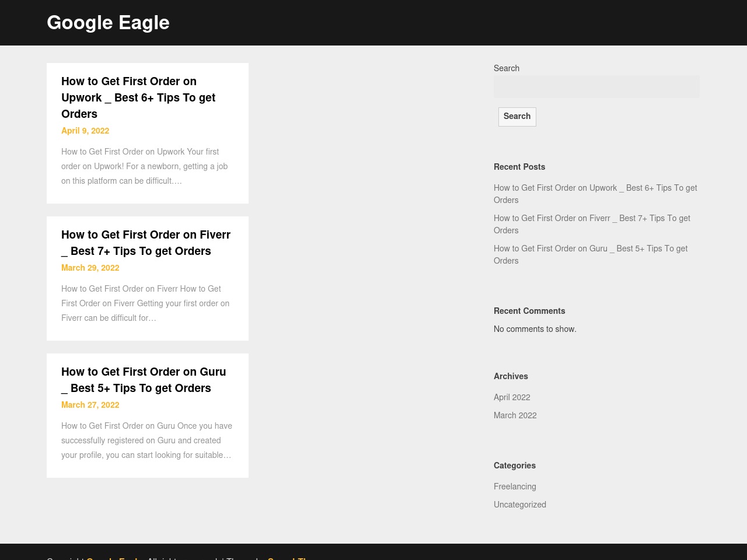747x560 pixels.
Task: Focus the sidebar search input field
Action: pos(596,86)
